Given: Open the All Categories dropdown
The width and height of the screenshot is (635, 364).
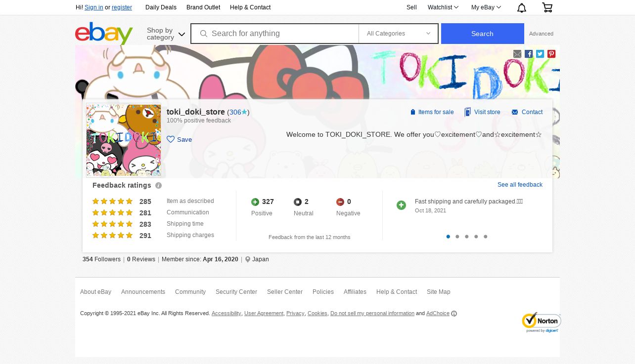Looking at the screenshot, I should (x=398, y=34).
